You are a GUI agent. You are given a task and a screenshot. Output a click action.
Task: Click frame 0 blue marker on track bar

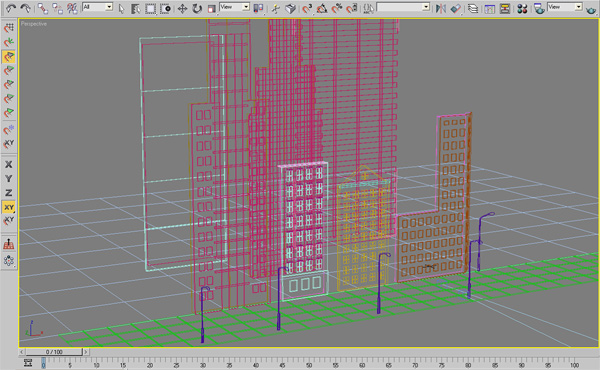click(43, 363)
